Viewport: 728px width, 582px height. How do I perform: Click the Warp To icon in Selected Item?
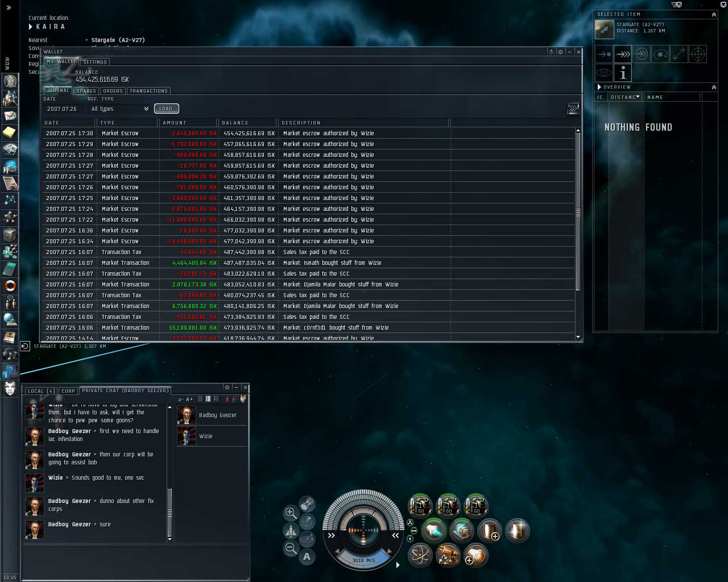pyautogui.click(x=623, y=54)
